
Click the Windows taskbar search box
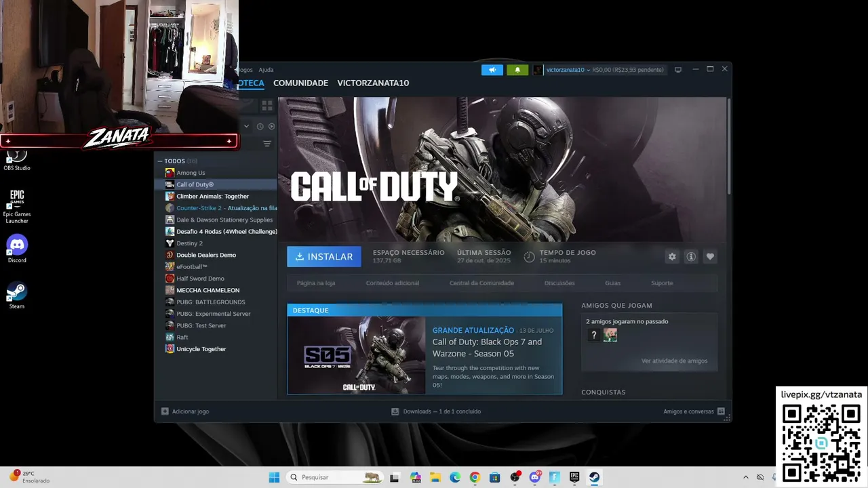tap(335, 477)
